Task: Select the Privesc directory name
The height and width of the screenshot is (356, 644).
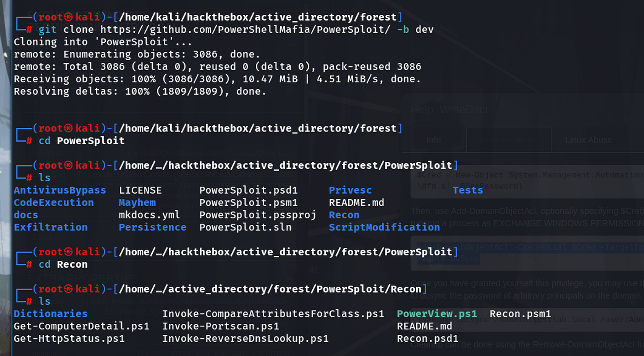Action: coord(350,190)
